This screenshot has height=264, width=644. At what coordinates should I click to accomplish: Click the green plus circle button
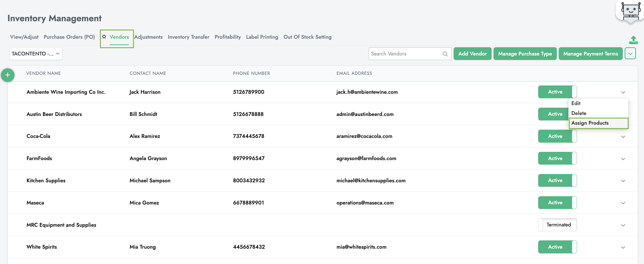pos(8,75)
